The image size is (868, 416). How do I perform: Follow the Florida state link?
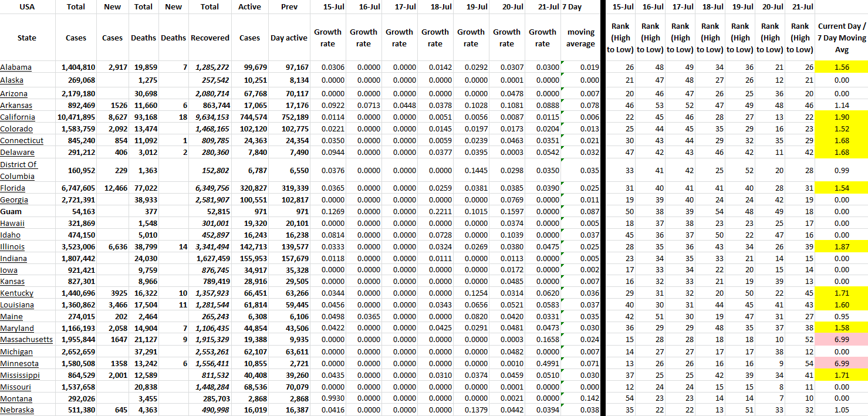(13, 188)
